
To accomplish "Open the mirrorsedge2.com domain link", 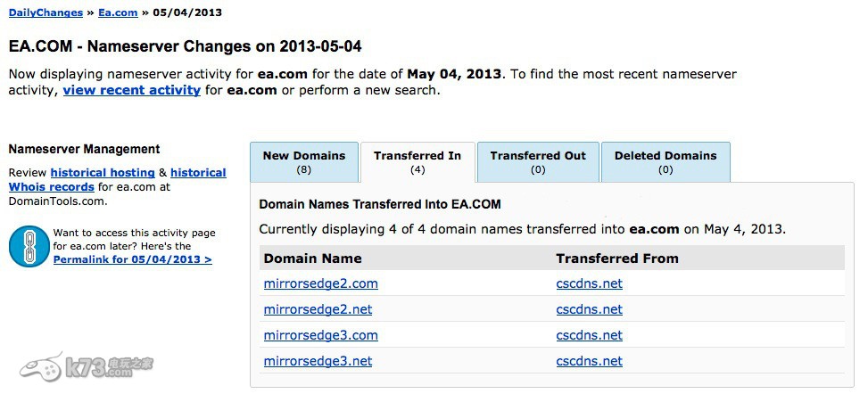I will 320,283.
